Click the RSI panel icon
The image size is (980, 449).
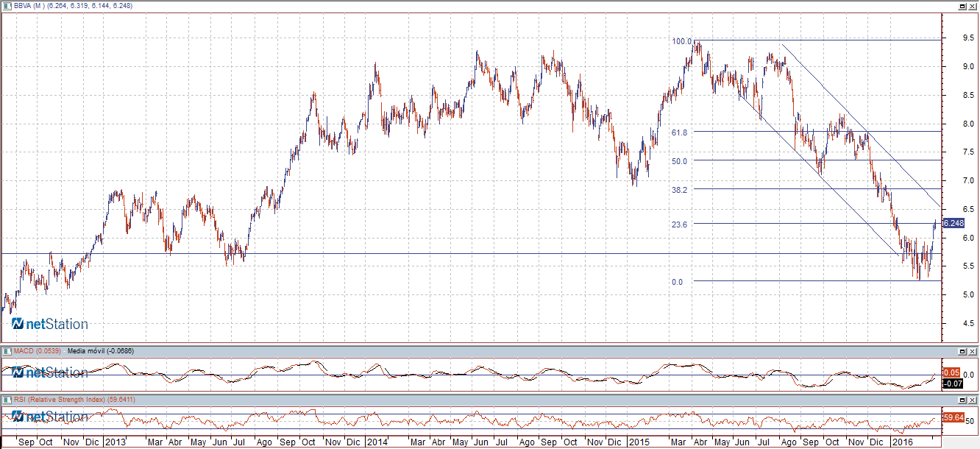[x=7, y=399]
